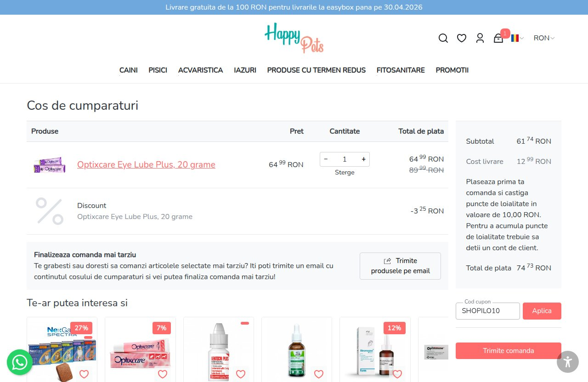The height and width of the screenshot is (382, 588).
Task: Add NexGard Spectra to wishlist heart
Action: tap(84, 374)
